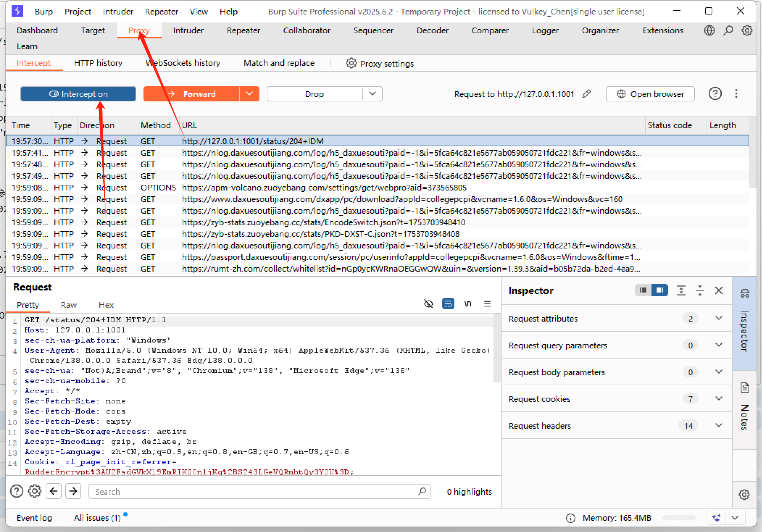The width and height of the screenshot is (762, 532).
Task: Open side panel settings gear
Action: [x=744, y=494]
